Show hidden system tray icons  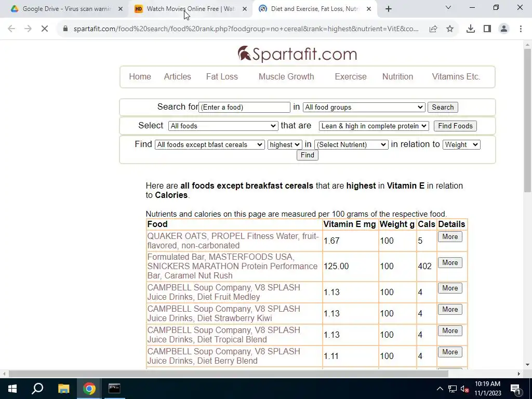(x=440, y=389)
